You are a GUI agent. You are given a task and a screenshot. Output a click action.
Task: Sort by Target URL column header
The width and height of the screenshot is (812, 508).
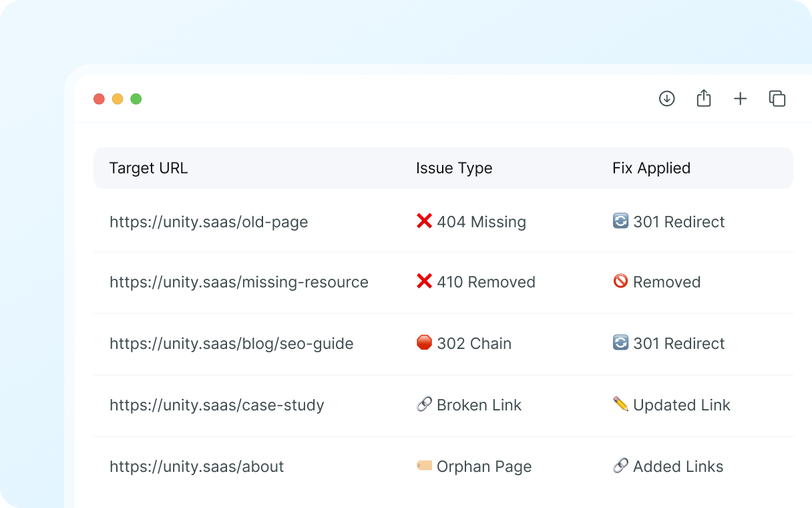(148, 168)
